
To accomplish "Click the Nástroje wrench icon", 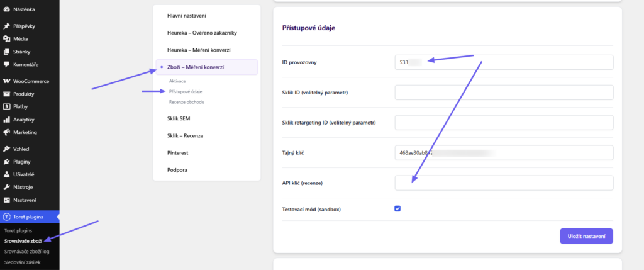I will 6,188.
